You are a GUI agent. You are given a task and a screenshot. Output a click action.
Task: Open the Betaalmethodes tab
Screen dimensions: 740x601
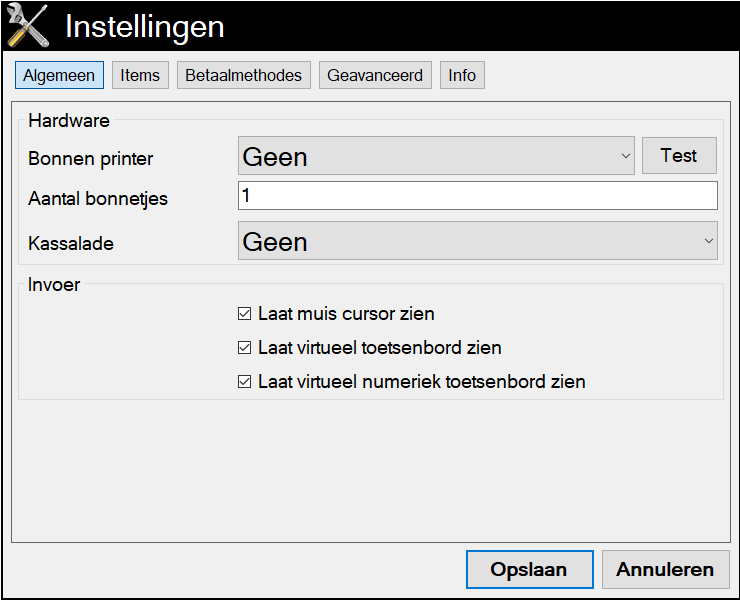[x=244, y=75]
